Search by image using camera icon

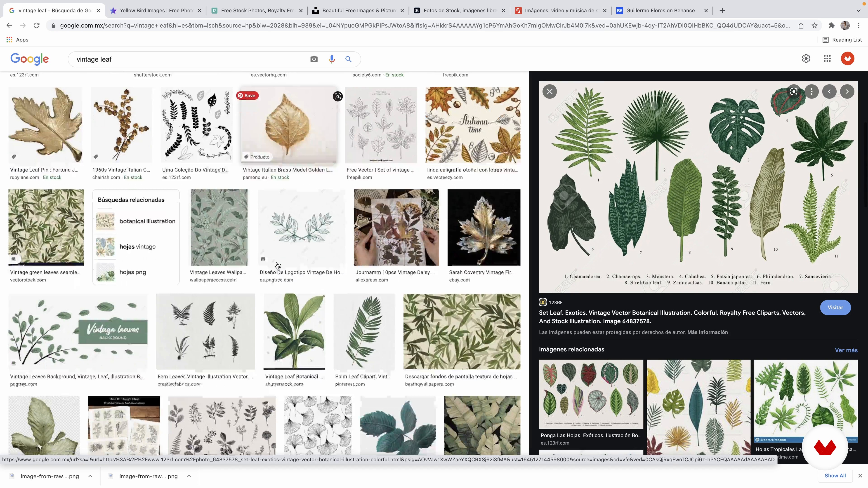coord(314,59)
